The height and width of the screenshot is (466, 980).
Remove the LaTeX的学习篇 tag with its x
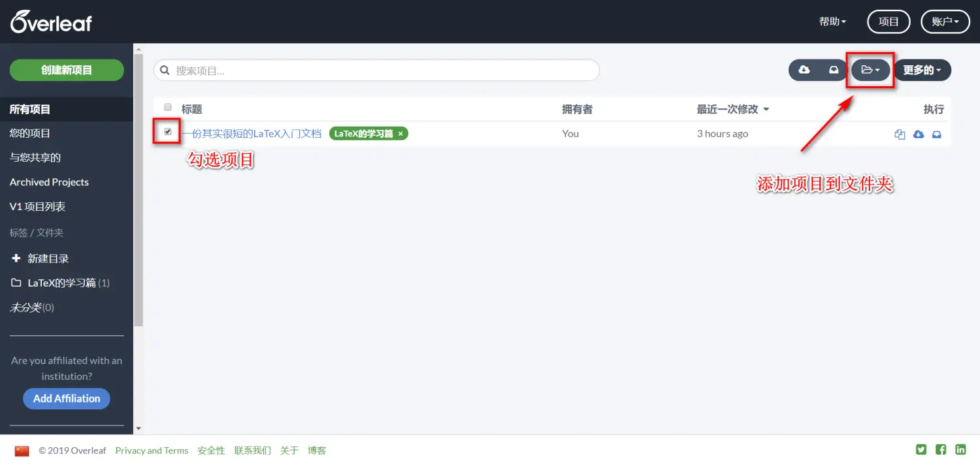tap(400, 134)
